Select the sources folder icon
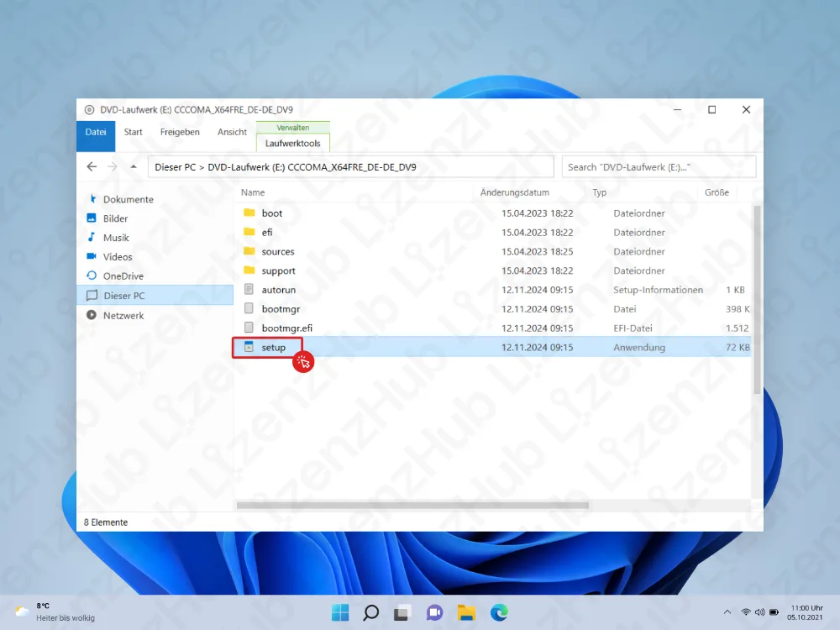This screenshot has width=840, height=630. (x=249, y=251)
